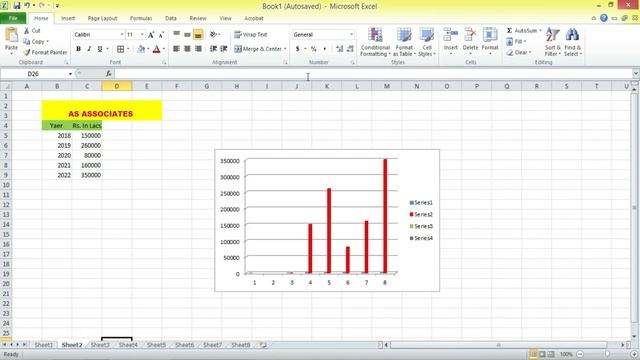Click the orientation text angle icon
Viewport: 640px width, 360px height.
click(x=213, y=35)
